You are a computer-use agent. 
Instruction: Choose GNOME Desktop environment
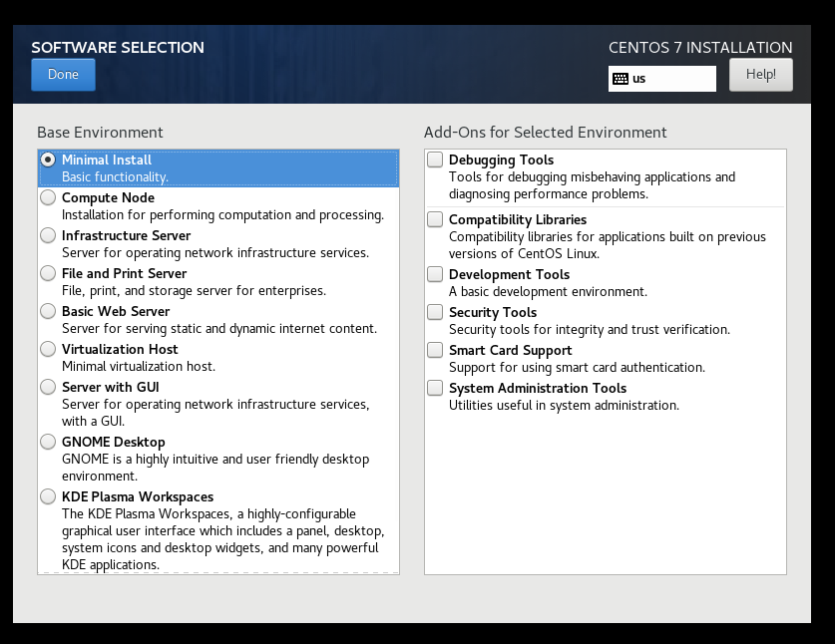click(x=48, y=442)
